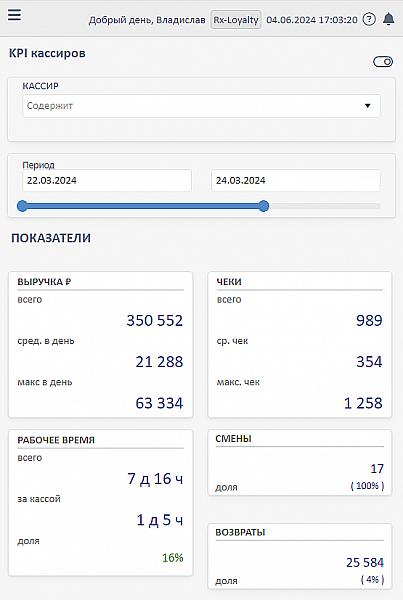This screenshot has height=600, width=403.
Task: Click the shifts count 17
Action: point(377,469)
